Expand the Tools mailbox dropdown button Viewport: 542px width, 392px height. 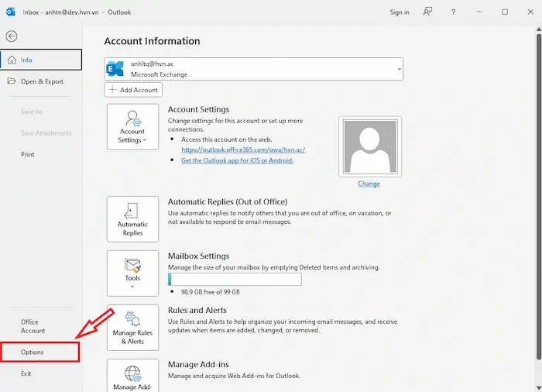point(132,273)
